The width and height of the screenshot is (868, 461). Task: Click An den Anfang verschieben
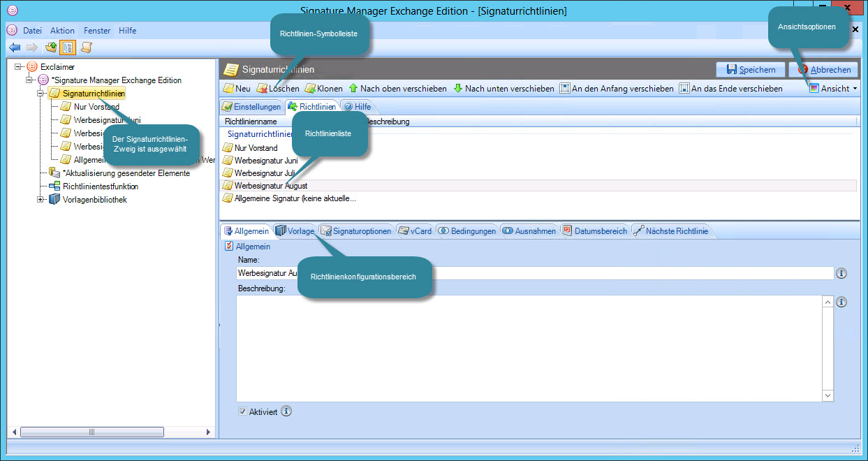(x=617, y=89)
